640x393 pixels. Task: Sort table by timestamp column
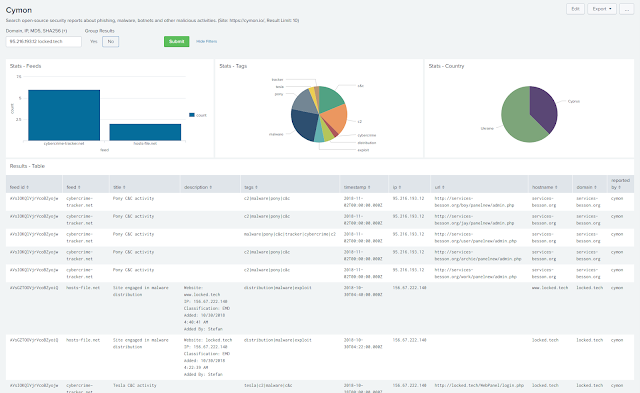357,187
